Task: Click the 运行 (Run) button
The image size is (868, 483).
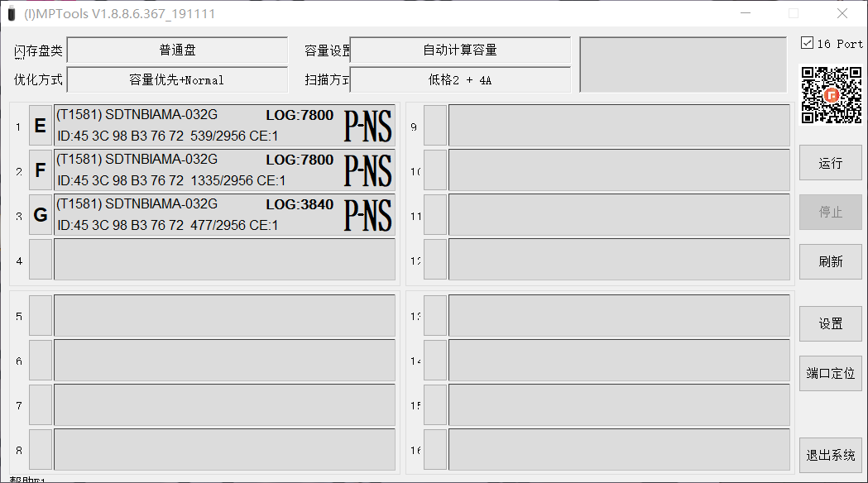Action: click(x=831, y=163)
